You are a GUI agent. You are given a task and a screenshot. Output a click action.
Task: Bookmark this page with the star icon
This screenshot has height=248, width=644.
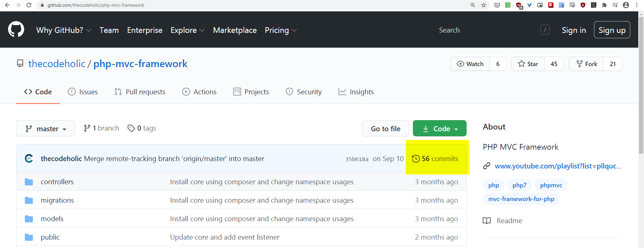click(x=484, y=5)
